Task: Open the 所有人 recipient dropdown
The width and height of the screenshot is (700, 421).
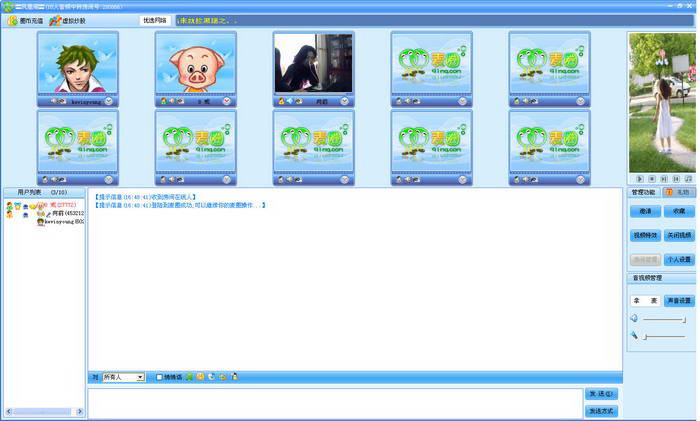Action: click(x=124, y=377)
